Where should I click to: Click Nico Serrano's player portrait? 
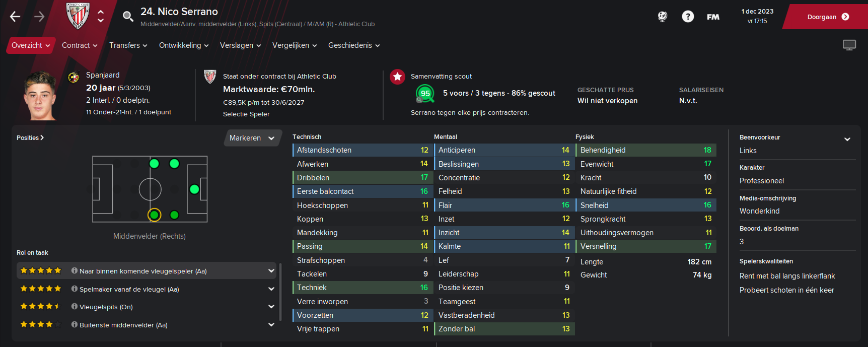coord(40,96)
